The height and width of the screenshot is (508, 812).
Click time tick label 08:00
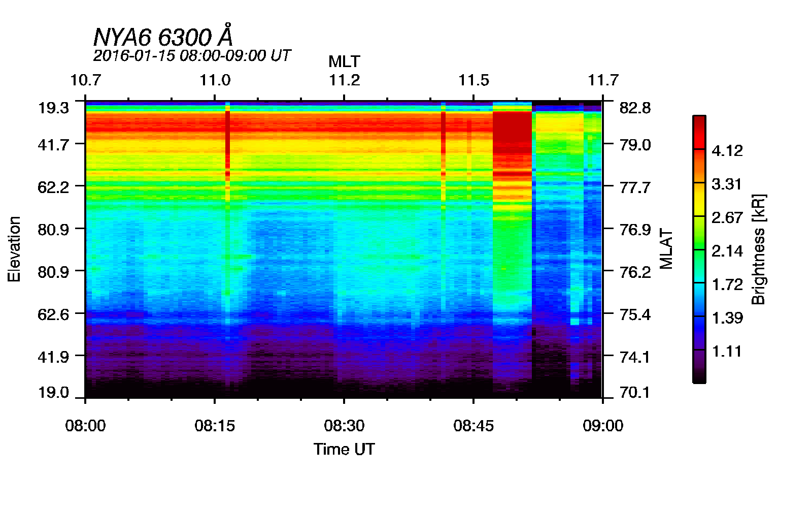point(85,425)
